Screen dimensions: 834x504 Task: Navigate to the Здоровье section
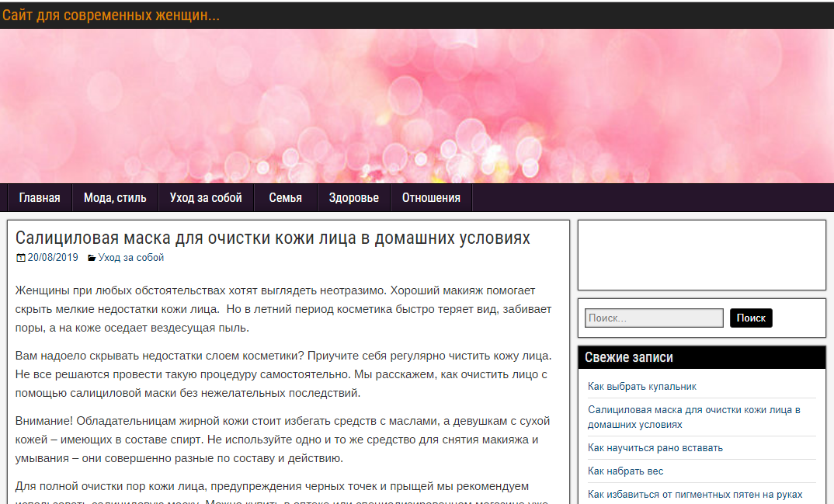coord(353,198)
